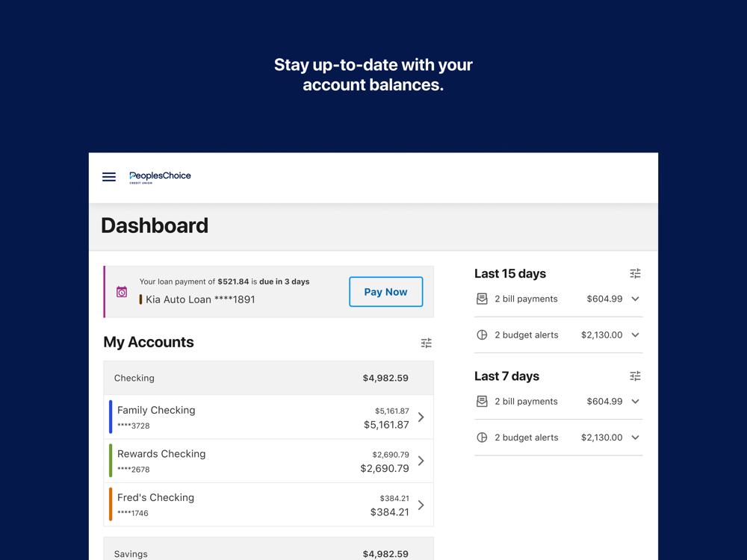Open the Last 15 days settings icon
The image size is (747, 560).
(635, 274)
